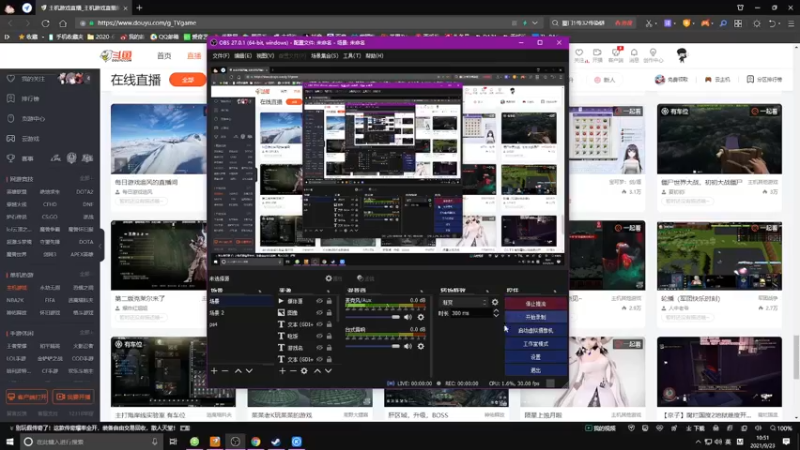This screenshot has width=800, height=450.
Task: Add a new source with the plus icon
Action: (x=282, y=371)
